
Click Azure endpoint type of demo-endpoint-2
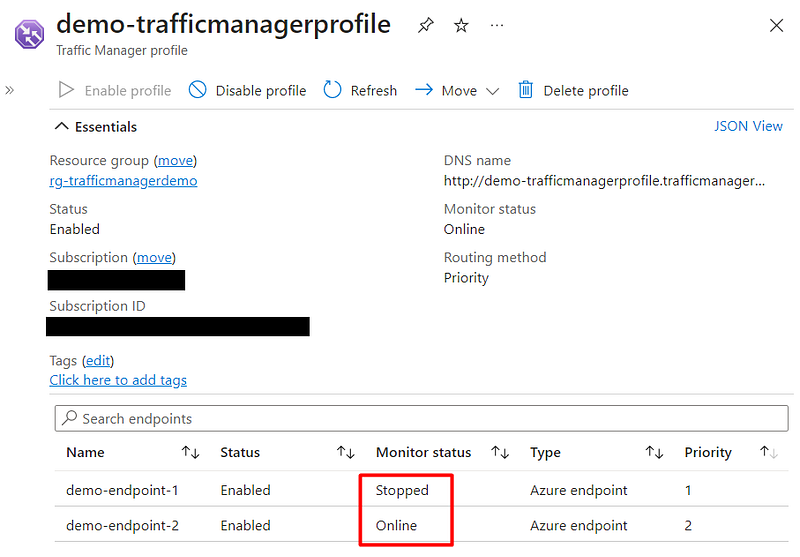point(579,525)
